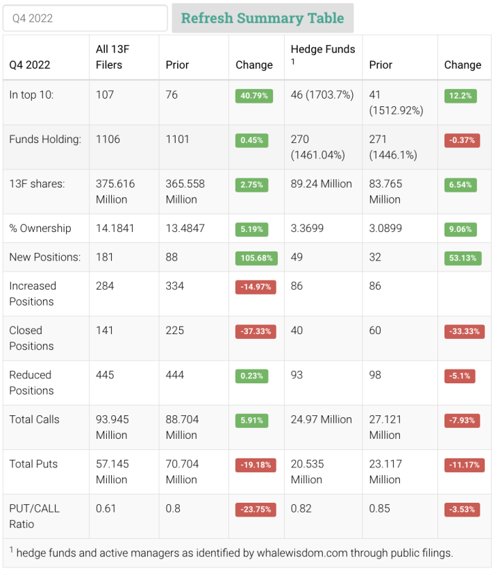This screenshot has height=575, width=500.
Task: Click the -23.75% PUT/CALL Ratio badge
Action: pyautogui.click(x=255, y=509)
